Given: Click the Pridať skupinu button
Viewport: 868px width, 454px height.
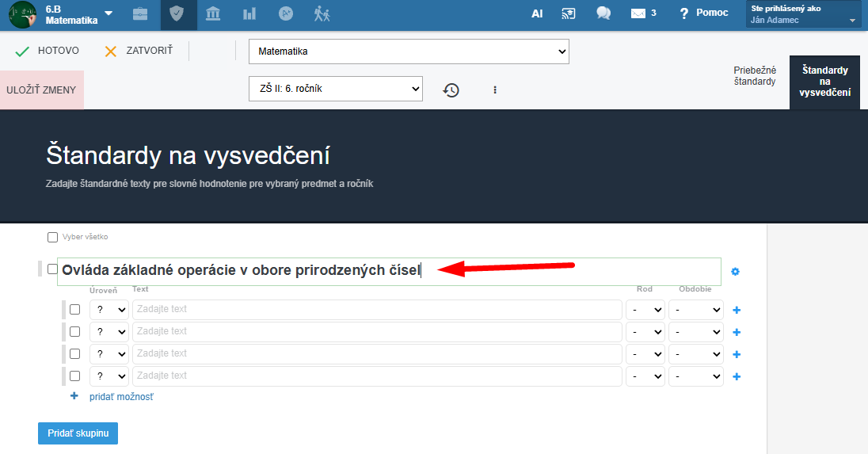Looking at the screenshot, I should (78, 433).
